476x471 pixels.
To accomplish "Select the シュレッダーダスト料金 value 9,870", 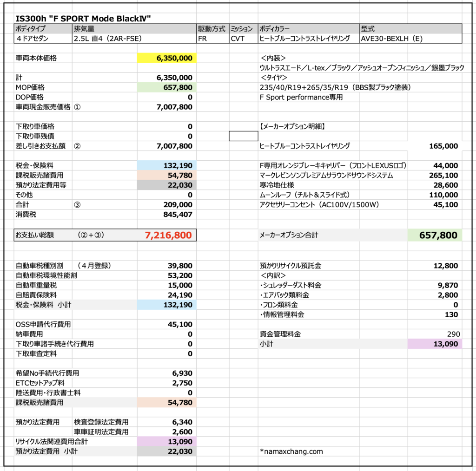I will [x=448, y=285].
